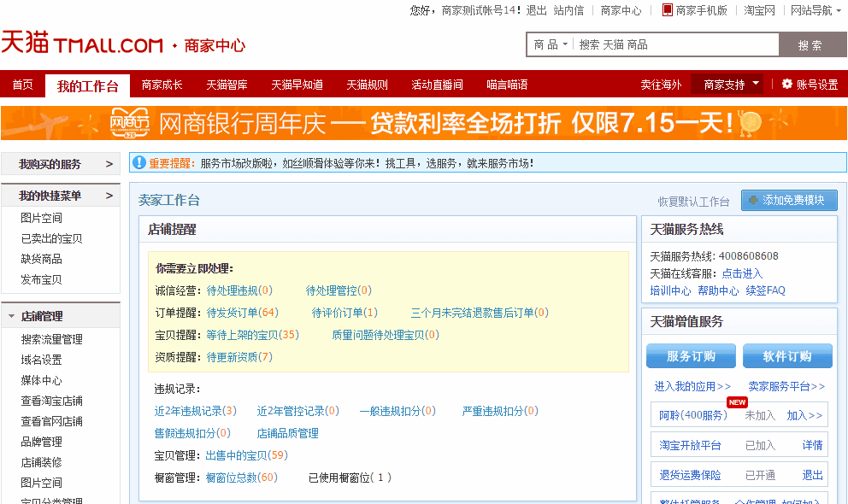
Task: Click the plus icon on 添加免费模块
Action: coord(753,201)
